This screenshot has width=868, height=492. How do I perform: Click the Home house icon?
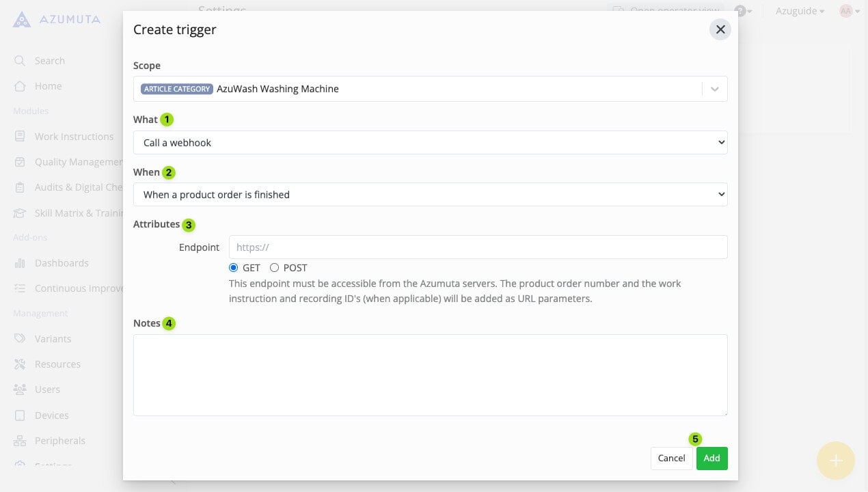click(20, 86)
